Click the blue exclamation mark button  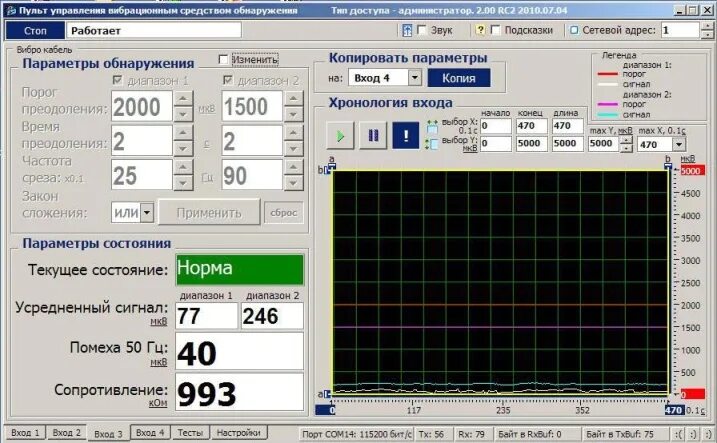tap(406, 136)
